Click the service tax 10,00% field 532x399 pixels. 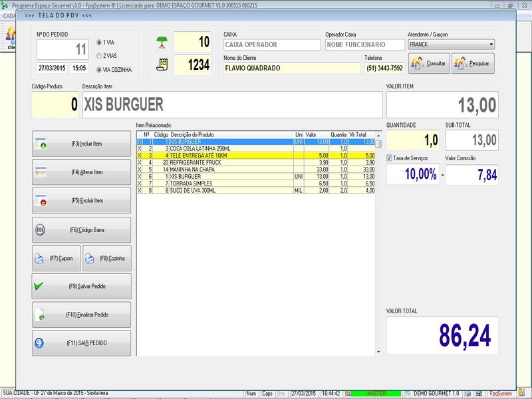(x=413, y=174)
